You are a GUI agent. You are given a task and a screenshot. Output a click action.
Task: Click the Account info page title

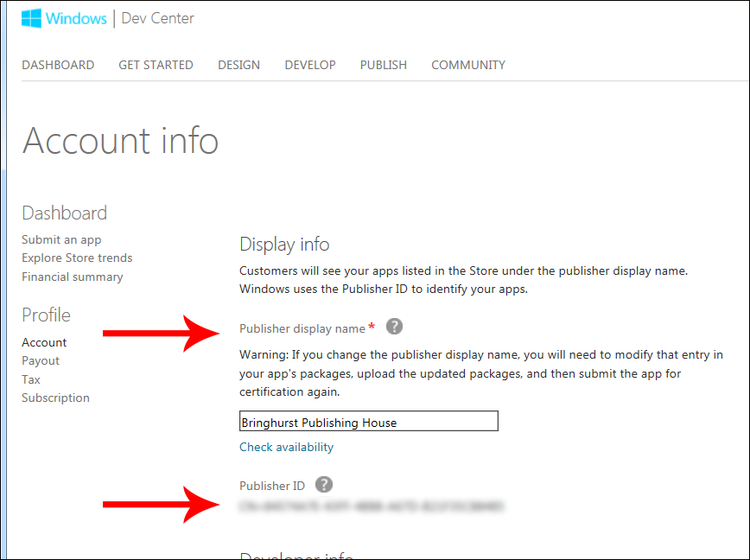coord(120,141)
